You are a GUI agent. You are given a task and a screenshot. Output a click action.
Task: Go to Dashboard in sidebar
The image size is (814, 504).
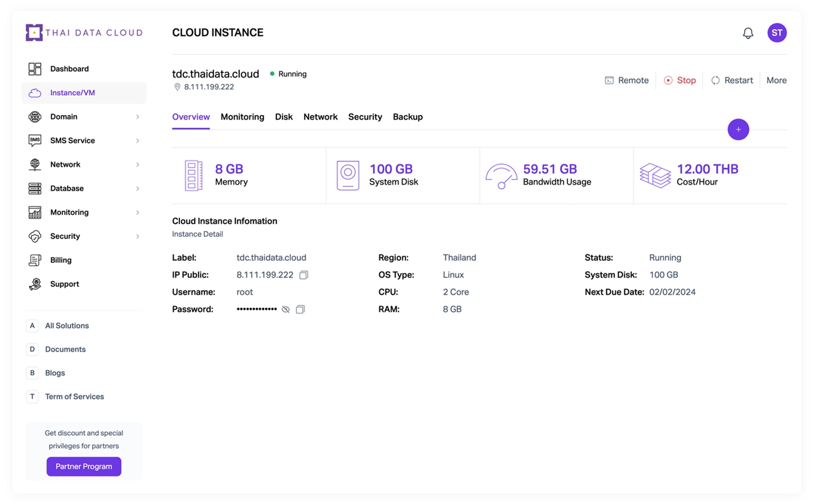point(84,69)
